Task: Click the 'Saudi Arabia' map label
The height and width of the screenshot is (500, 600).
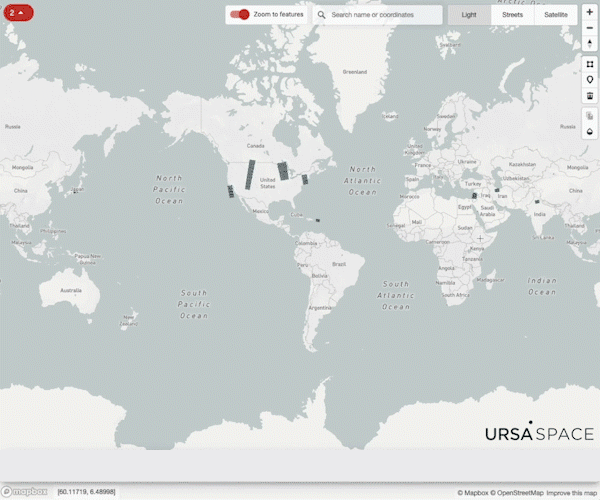Action: click(488, 211)
